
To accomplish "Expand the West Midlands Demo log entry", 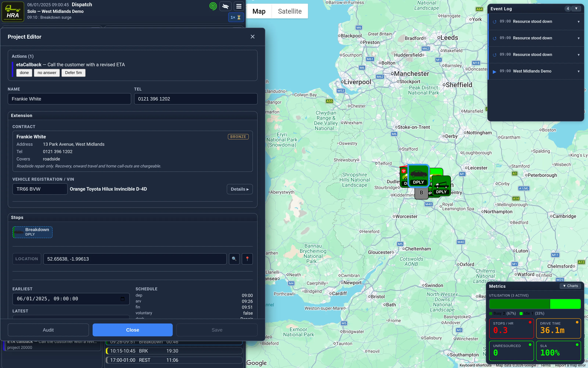I will coord(578,72).
